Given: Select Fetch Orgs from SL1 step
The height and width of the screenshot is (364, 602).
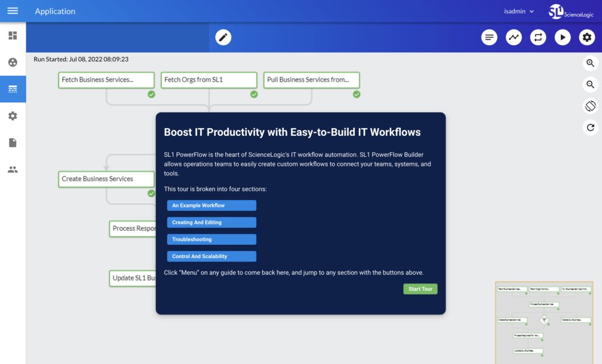Looking at the screenshot, I should pyautogui.click(x=209, y=80).
